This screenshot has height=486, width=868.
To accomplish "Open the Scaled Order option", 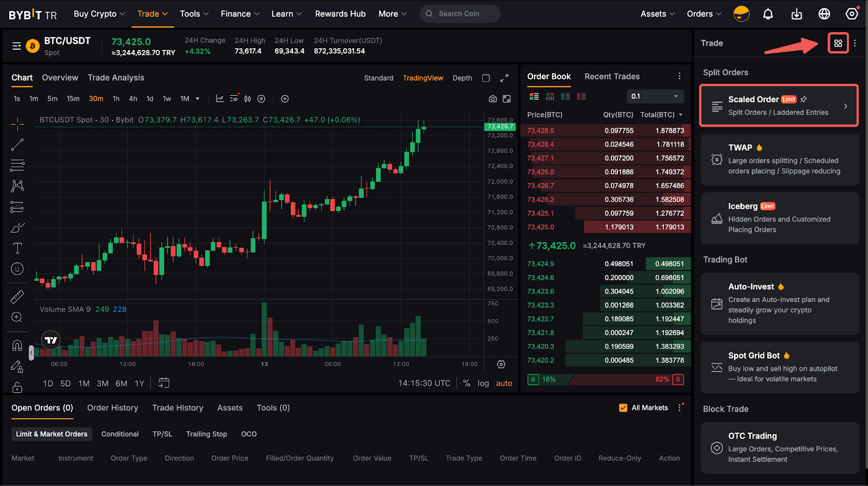I will (779, 106).
